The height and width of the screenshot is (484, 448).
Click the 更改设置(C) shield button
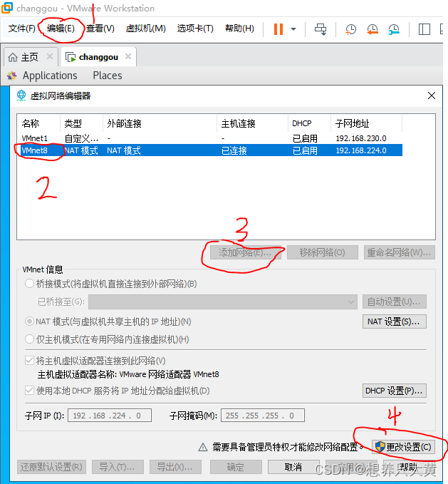[x=403, y=447]
